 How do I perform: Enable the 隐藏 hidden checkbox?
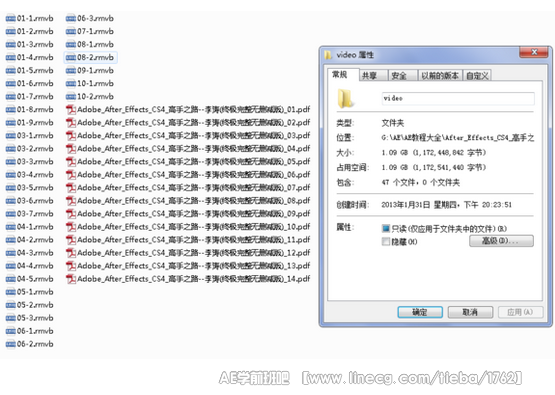386,242
